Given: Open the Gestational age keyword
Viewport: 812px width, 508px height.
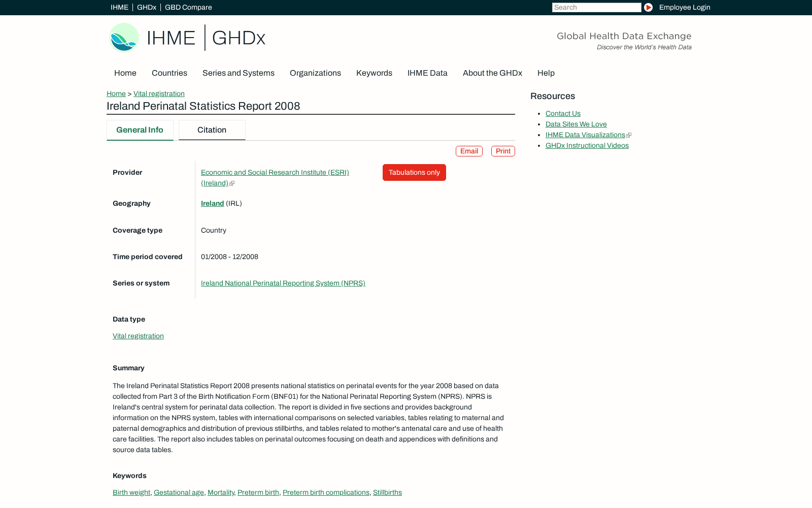Looking at the screenshot, I should 179,492.
